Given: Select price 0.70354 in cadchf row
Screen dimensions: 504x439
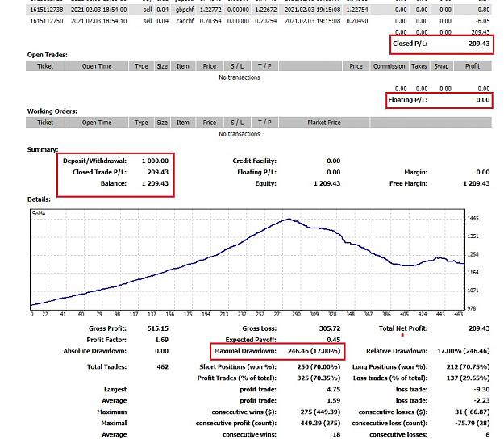Looking at the screenshot, I should coord(210,21).
